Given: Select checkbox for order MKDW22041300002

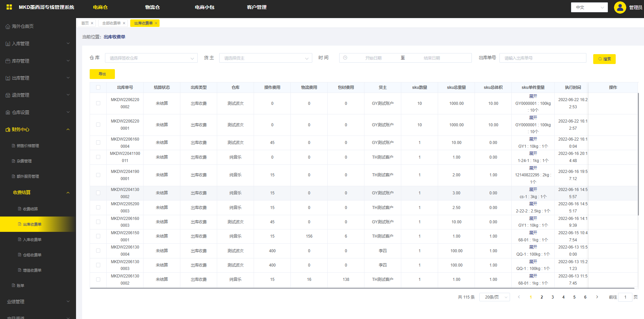Looking at the screenshot, I should point(98,193).
